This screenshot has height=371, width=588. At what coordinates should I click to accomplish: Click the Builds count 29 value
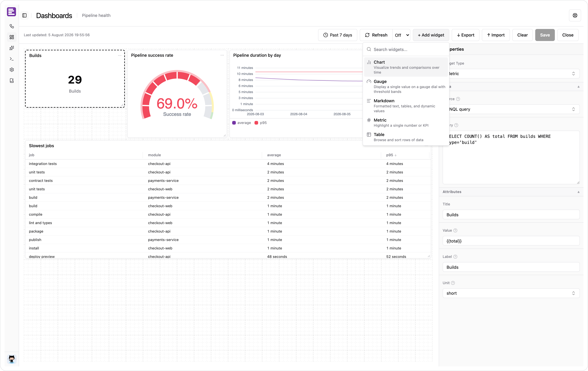pos(75,80)
